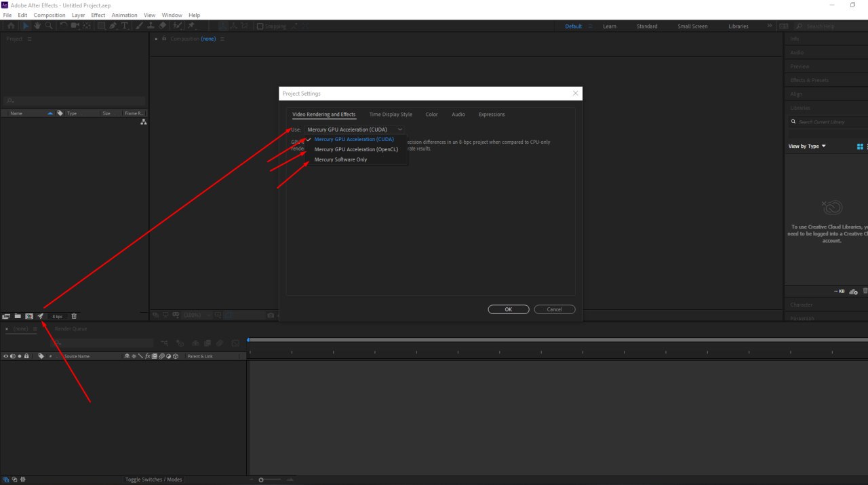
Task: Click Interpret Footage icon in Project panel
Action: [6, 316]
